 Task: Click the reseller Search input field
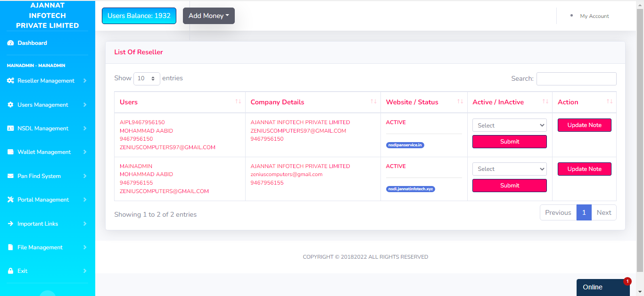576,79
